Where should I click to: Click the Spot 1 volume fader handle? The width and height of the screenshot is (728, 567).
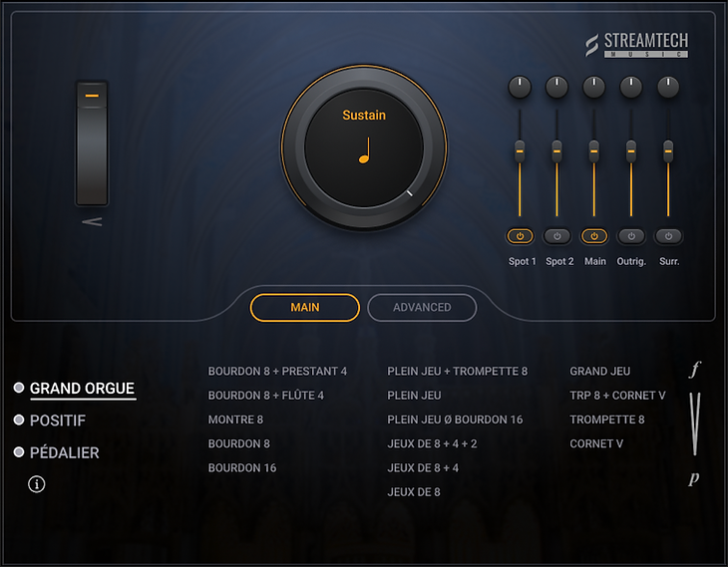[520, 150]
